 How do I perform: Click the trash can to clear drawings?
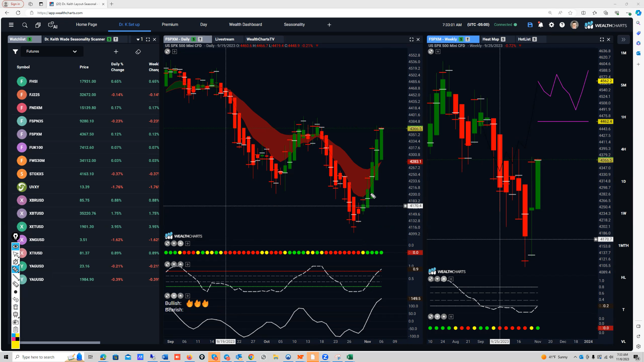click(15, 307)
